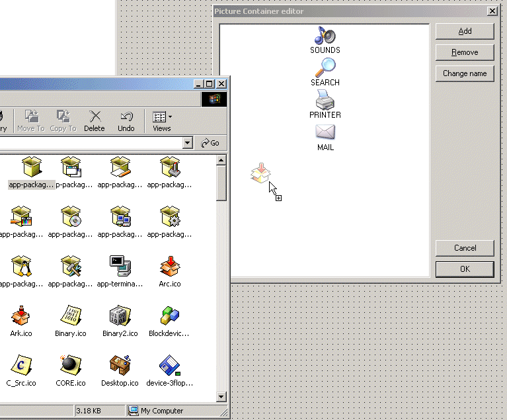Expand the address bar dropdown
This screenshot has width=507, height=420.
pyautogui.click(x=188, y=143)
